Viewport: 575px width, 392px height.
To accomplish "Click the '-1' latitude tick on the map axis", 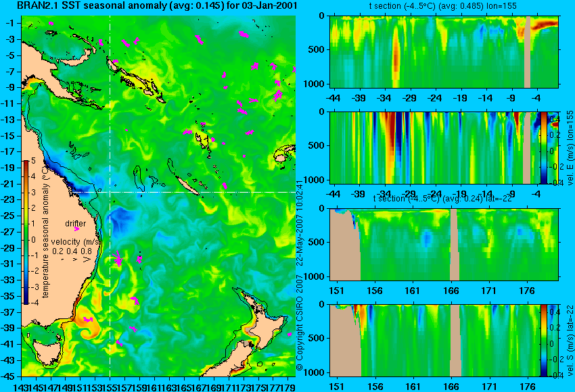I will 10,24.
